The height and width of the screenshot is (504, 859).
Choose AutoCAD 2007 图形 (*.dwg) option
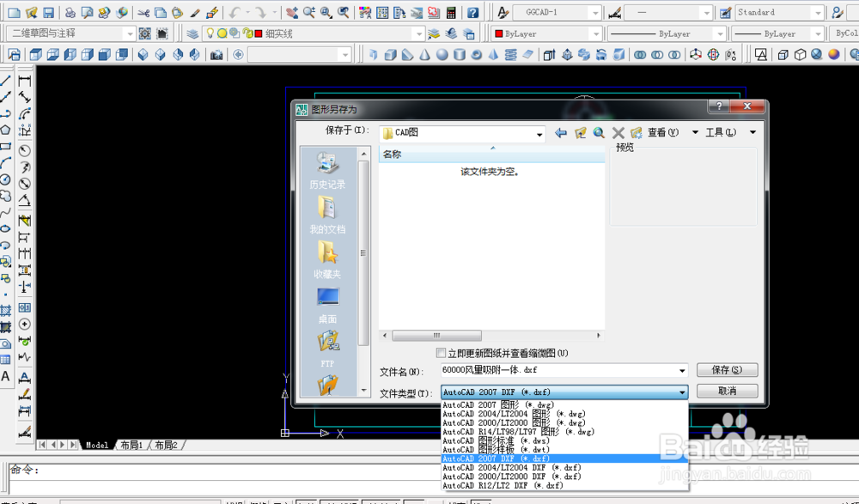(x=564, y=405)
